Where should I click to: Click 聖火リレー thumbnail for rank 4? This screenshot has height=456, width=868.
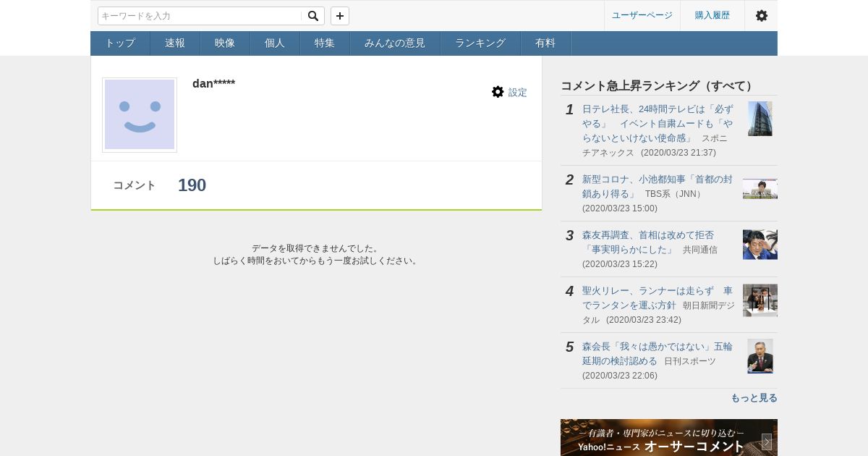tap(760, 300)
